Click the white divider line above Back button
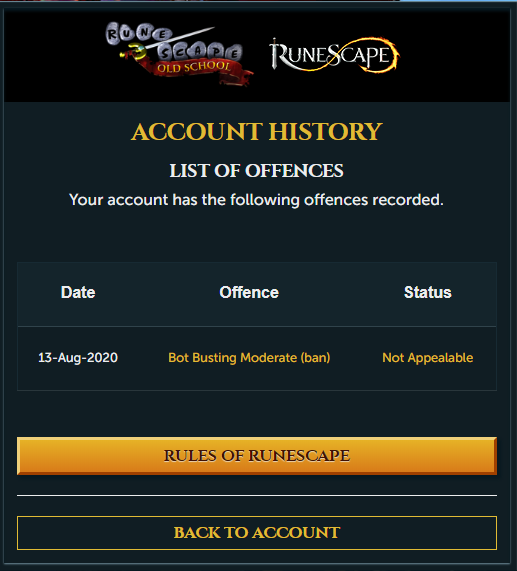The height and width of the screenshot is (571, 517). tap(257, 495)
